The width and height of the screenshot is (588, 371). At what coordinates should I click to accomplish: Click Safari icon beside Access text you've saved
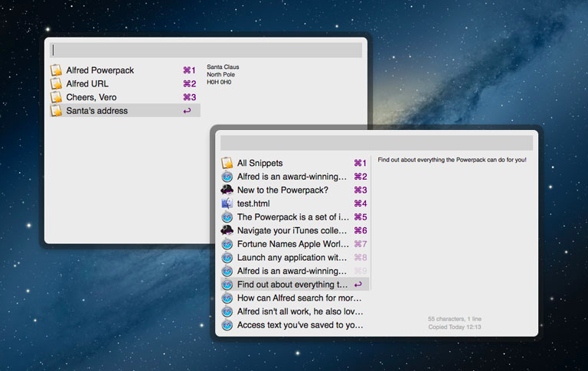227,325
